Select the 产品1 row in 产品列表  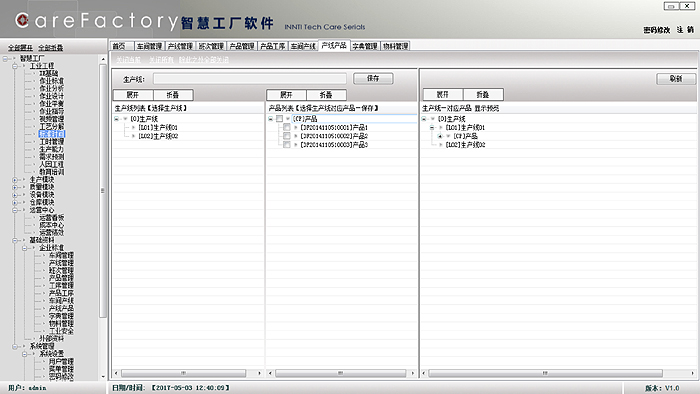(334, 127)
